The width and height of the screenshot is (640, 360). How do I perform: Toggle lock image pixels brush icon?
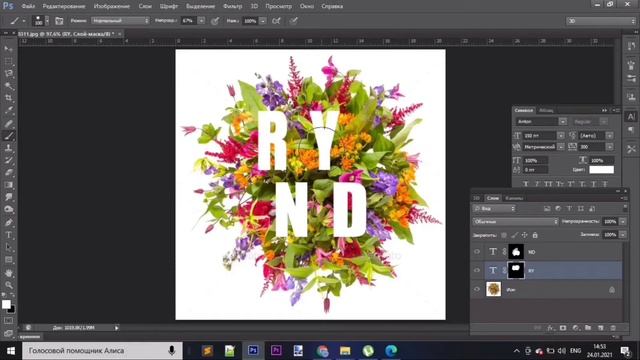[514, 235]
